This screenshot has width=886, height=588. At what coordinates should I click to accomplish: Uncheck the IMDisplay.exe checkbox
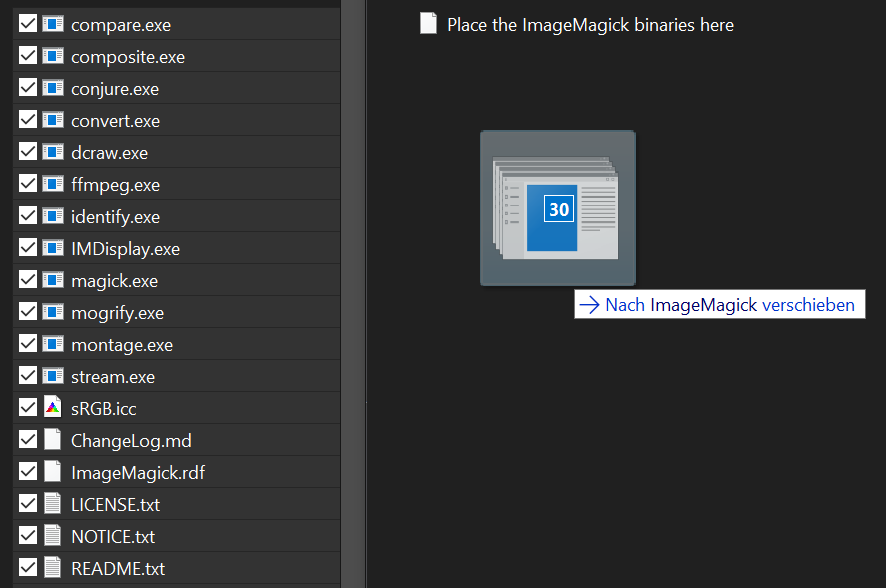pyautogui.click(x=28, y=248)
